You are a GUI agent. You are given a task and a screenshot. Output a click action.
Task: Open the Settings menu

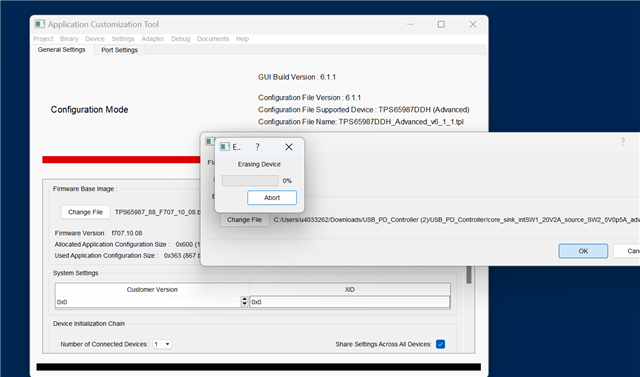coord(123,39)
